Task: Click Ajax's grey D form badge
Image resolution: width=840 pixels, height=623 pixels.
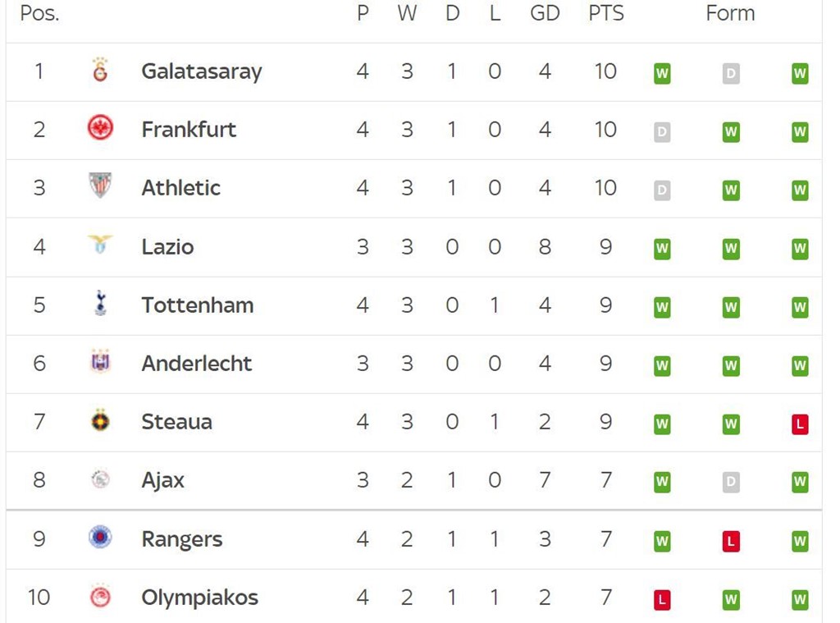Action: (731, 482)
